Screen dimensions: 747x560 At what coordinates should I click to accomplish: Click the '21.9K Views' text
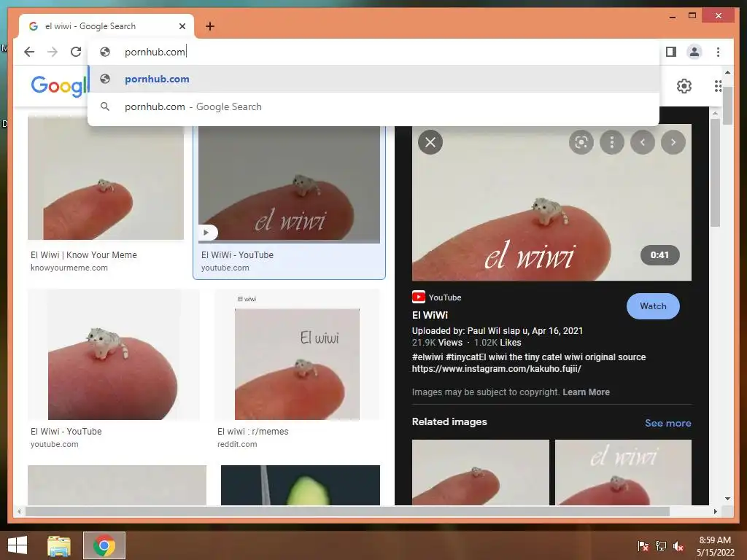click(437, 343)
